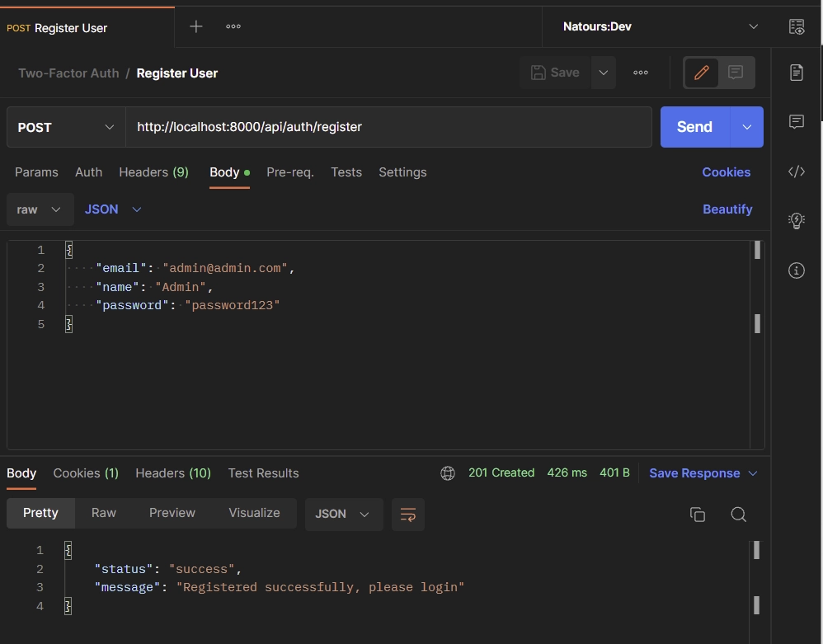Screen dimensions: 823x644
Task: Select request Body tab
Action: [229, 172]
